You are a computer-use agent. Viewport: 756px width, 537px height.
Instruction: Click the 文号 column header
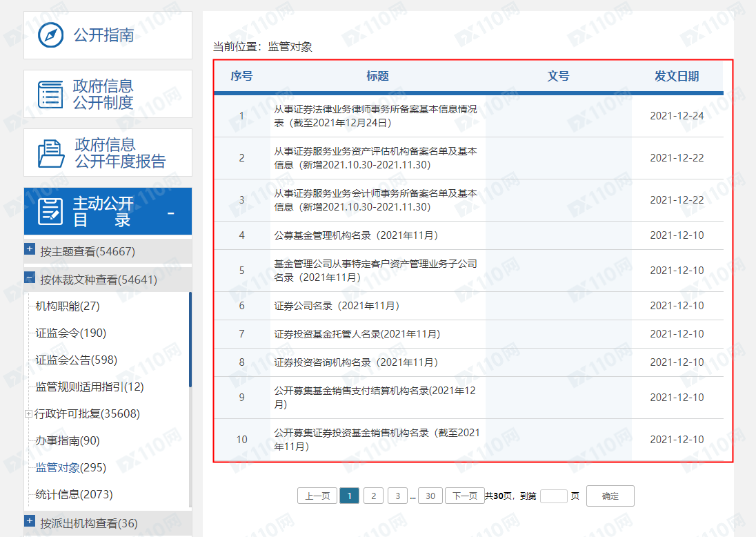click(558, 76)
